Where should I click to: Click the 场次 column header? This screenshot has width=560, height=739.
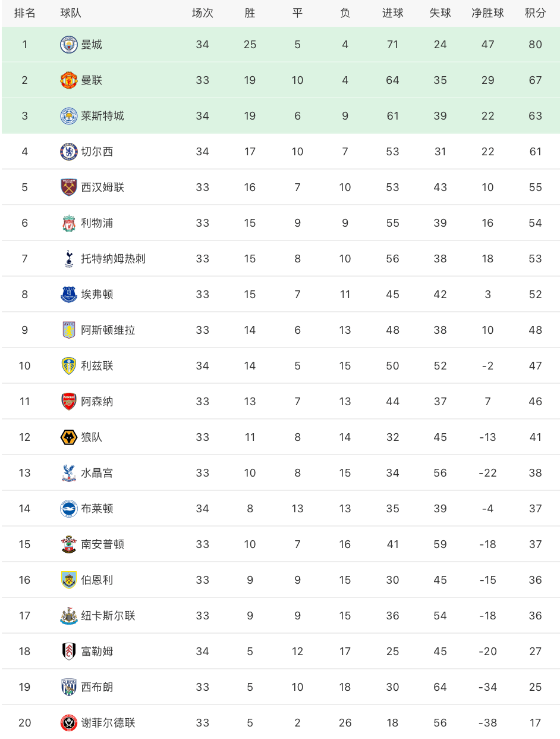point(202,13)
